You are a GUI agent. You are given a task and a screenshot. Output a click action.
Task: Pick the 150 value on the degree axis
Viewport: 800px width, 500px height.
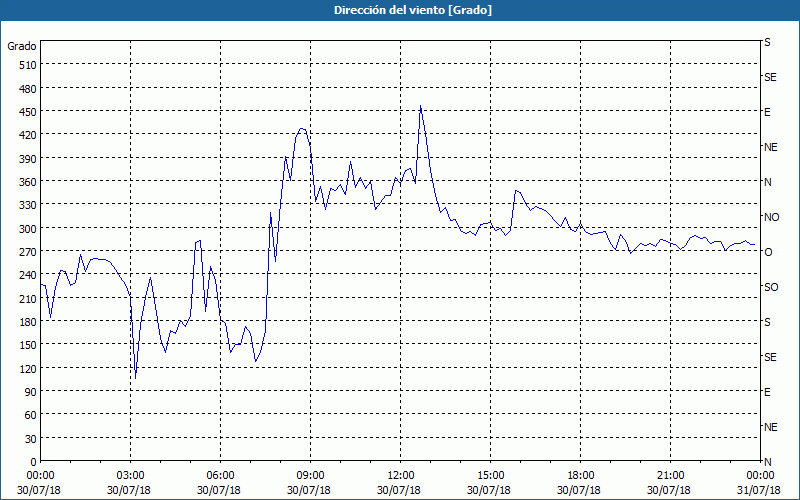(x=28, y=345)
